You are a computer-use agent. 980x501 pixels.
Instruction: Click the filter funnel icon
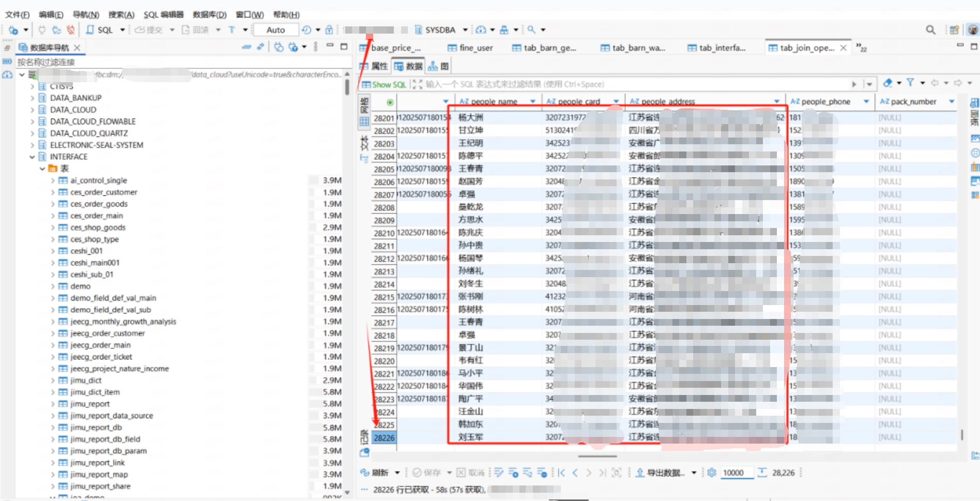pos(910,83)
